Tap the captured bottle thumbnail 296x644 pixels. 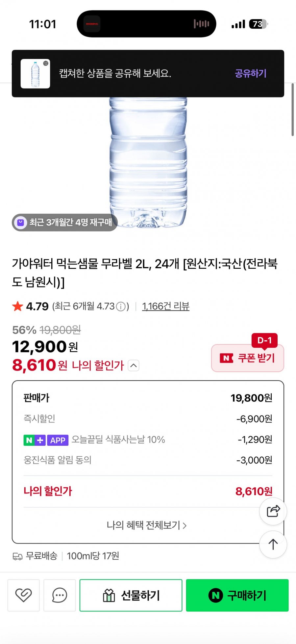tap(36, 74)
